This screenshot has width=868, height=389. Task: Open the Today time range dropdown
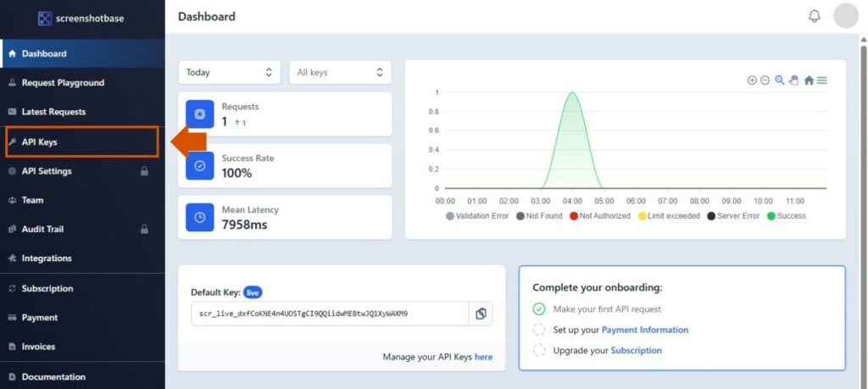pyautogui.click(x=229, y=72)
